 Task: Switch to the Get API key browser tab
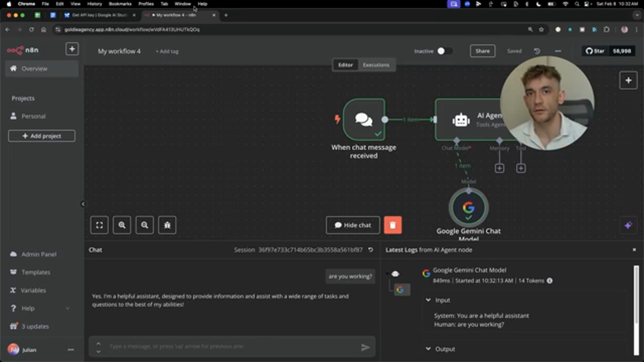tap(100, 15)
